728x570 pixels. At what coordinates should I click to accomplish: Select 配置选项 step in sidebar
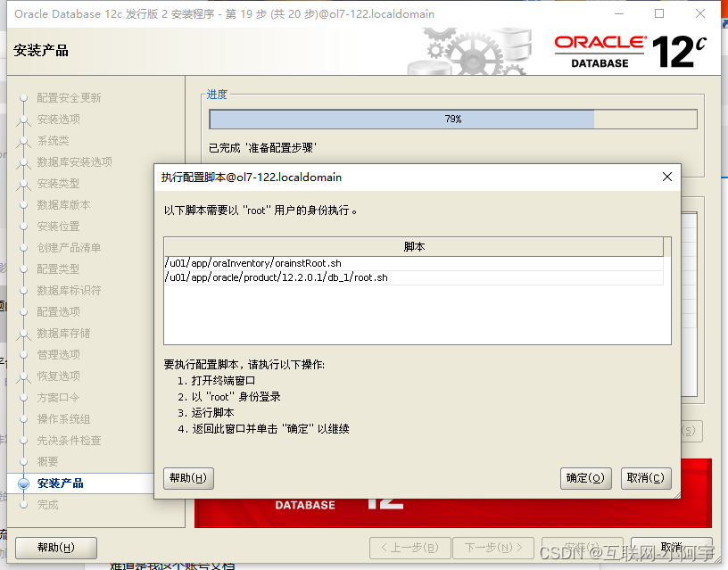point(59,312)
